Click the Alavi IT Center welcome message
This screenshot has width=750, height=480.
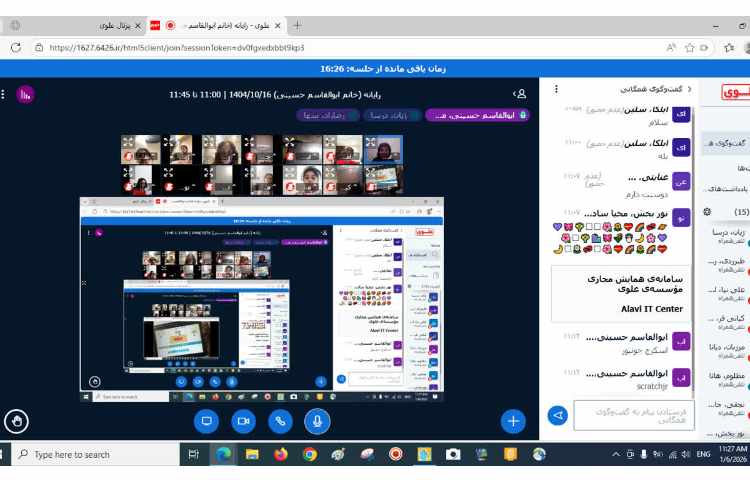coord(620,294)
